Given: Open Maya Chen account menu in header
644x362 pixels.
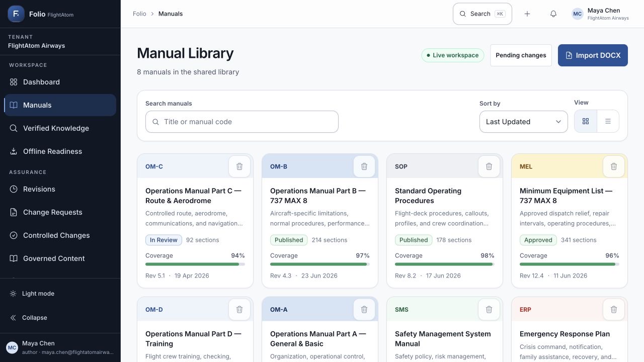Looking at the screenshot, I should click(x=600, y=14).
